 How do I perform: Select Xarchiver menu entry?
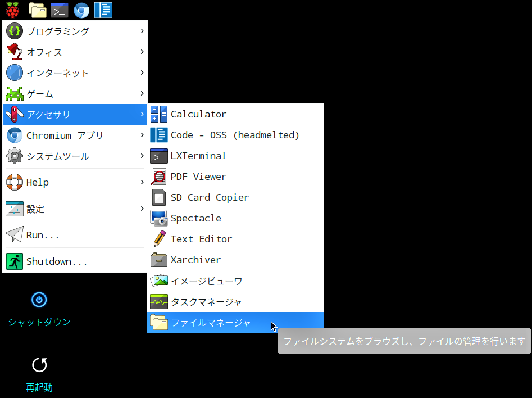pos(235,260)
